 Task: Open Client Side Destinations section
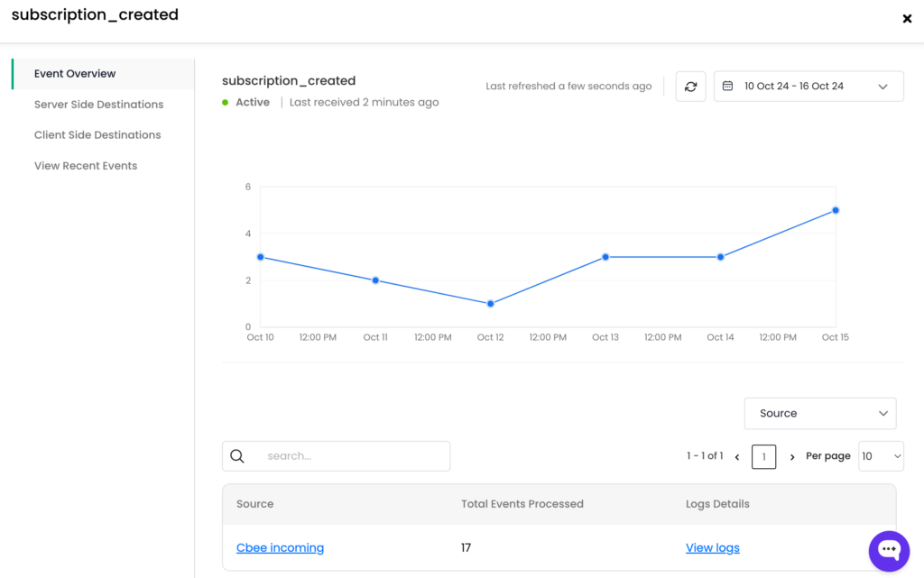[97, 135]
